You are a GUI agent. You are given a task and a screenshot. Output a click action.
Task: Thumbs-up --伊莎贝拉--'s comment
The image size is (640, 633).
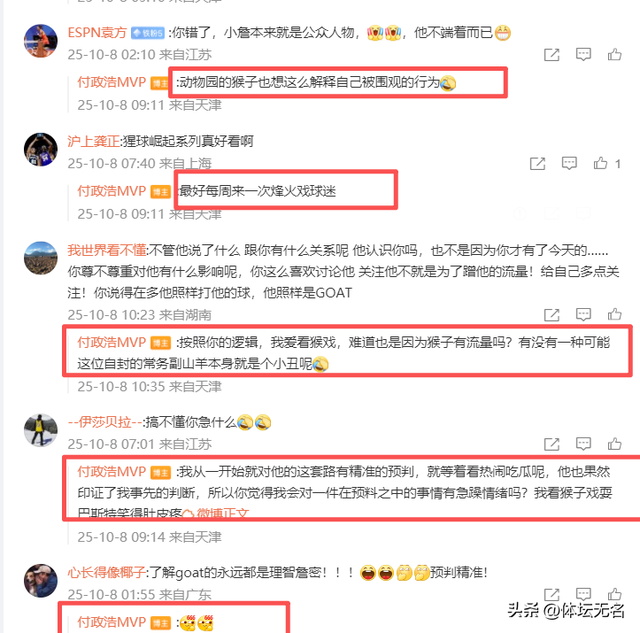[x=615, y=444]
